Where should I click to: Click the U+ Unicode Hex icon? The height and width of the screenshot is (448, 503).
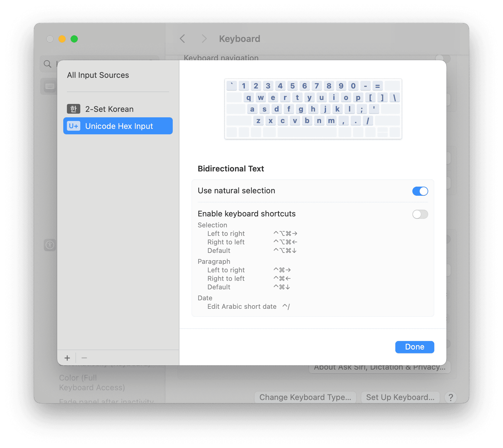click(x=74, y=126)
